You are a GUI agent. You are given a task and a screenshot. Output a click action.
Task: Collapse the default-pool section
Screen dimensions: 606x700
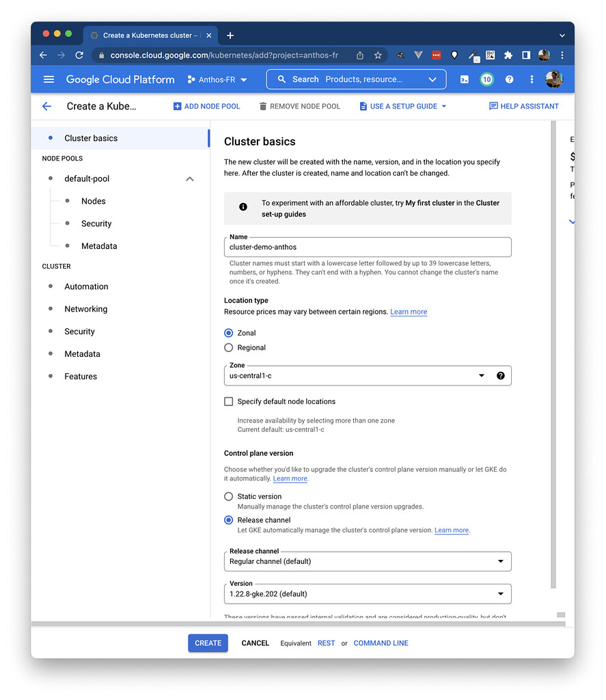[x=189, y=178]
